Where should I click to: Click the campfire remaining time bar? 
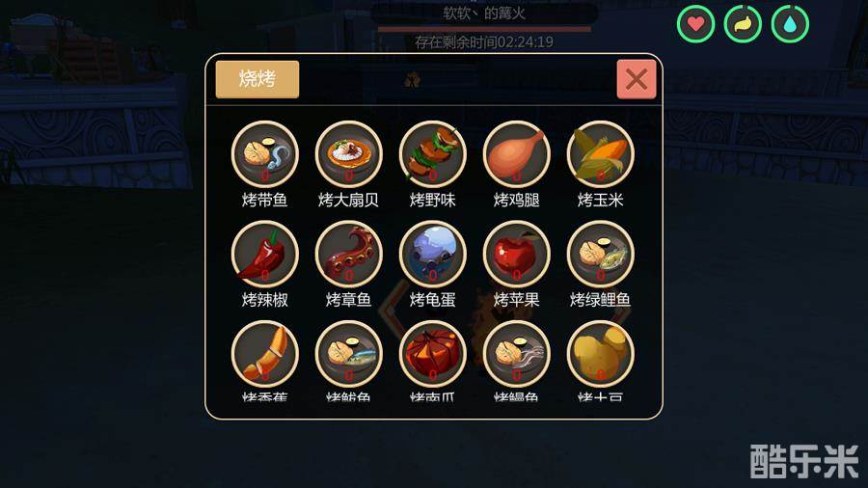tap(484, 29)
